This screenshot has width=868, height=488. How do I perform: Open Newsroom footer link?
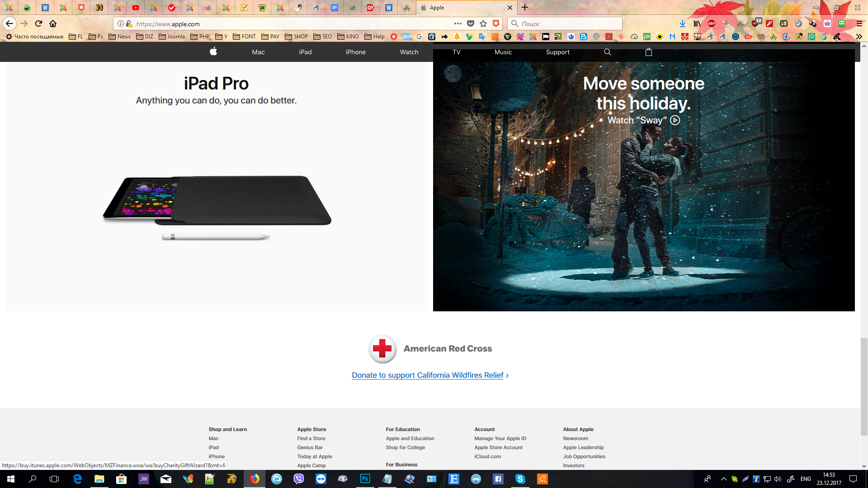[575, 438]
